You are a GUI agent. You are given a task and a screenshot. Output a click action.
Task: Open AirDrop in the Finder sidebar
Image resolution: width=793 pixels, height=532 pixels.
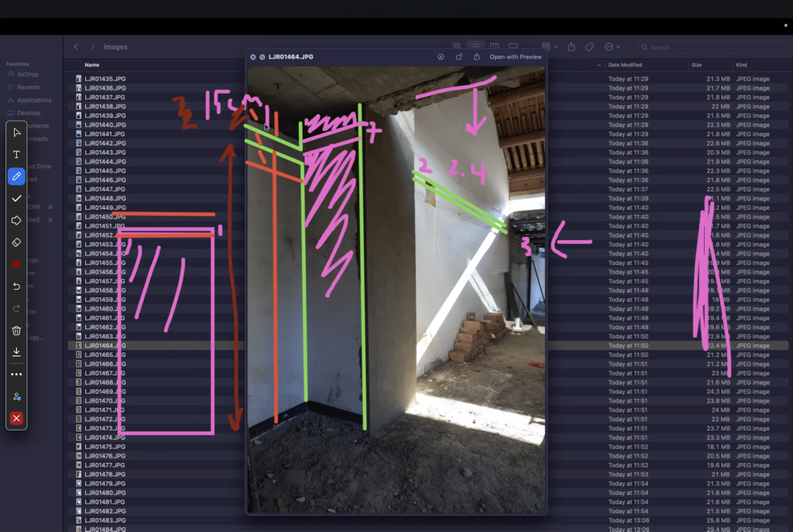point(29,74)
